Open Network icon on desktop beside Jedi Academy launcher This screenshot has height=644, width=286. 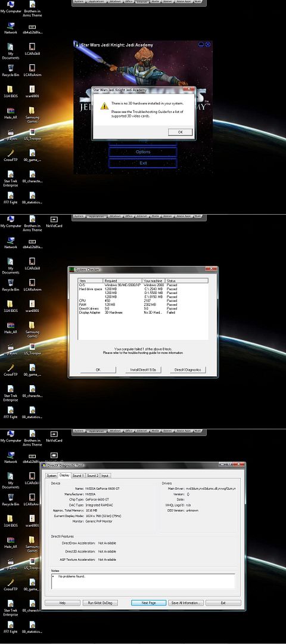pos(11,28)
